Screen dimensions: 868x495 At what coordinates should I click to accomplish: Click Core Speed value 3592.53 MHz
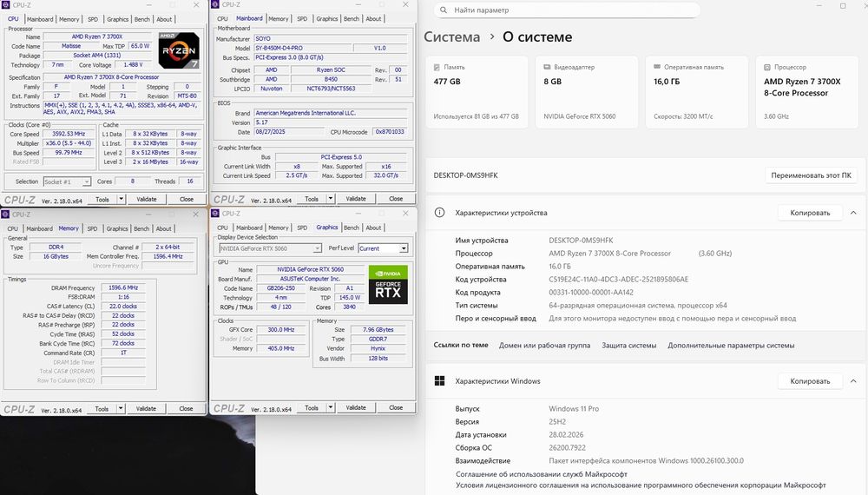tap(69, 134)
